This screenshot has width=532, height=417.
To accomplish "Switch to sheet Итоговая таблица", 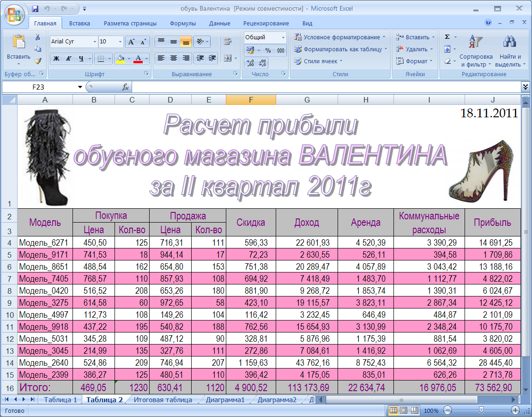I will point(163,400).
